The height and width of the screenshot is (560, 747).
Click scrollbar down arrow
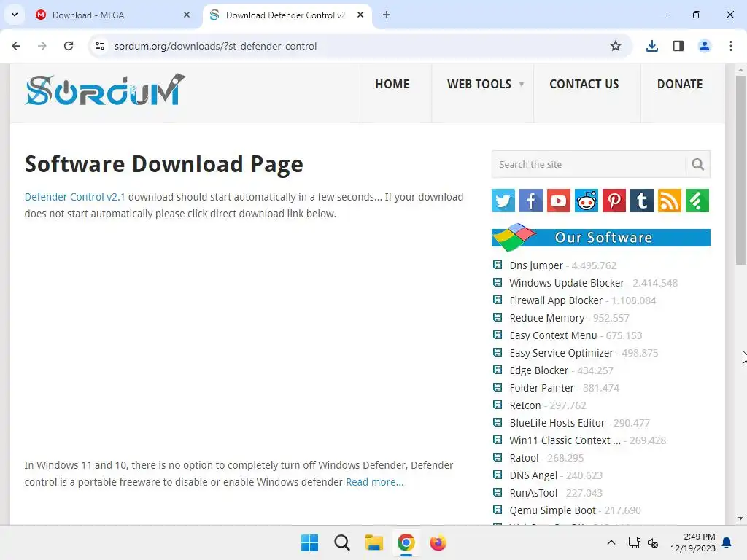click(x=740, y=518)
